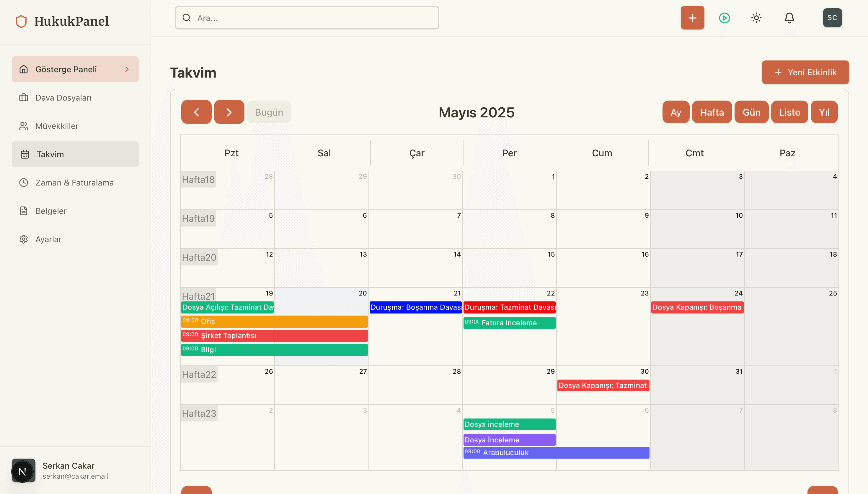Click the Ara search field

click(x=307, y=18)
